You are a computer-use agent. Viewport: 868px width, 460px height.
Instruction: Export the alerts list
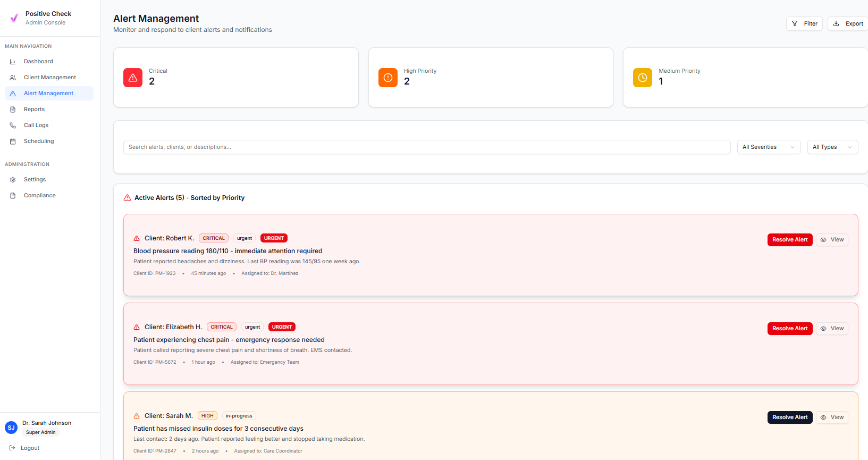pyautogui.click(x=848, y=23)
